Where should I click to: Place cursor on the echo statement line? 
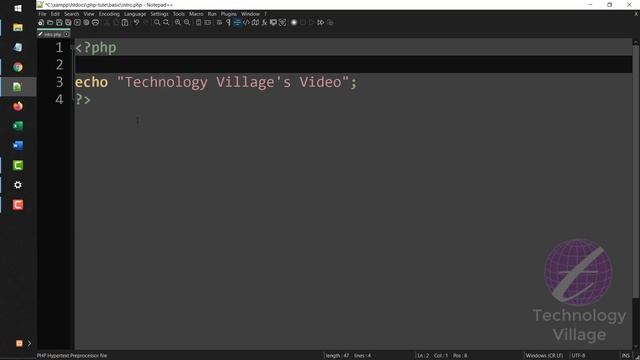pyautogui.click(x=353, y=82)
